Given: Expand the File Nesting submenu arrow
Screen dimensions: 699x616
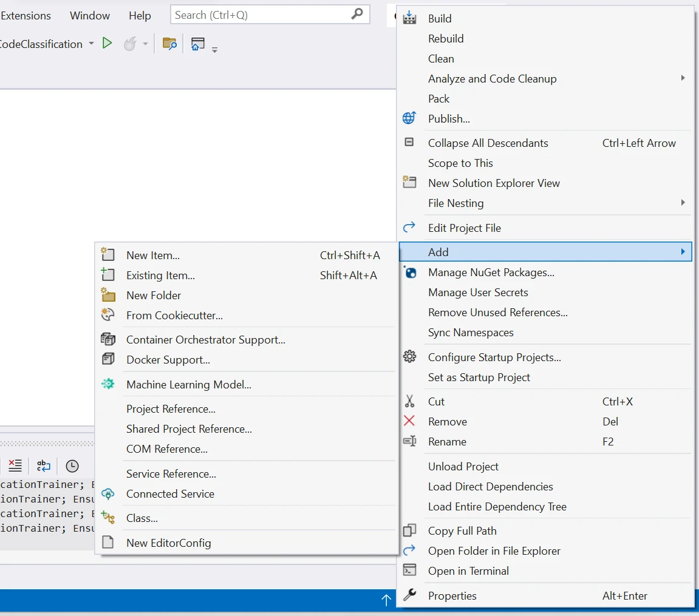Looking at the screenshot, I should (683, 203).
